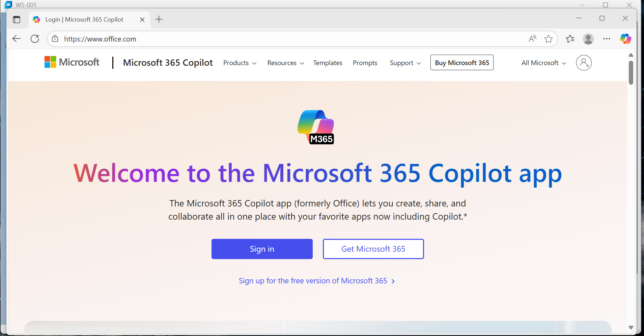The height and width of the screenshot is (336, 644).
Task: Open the Prompts page
Action: click(365, 63)
